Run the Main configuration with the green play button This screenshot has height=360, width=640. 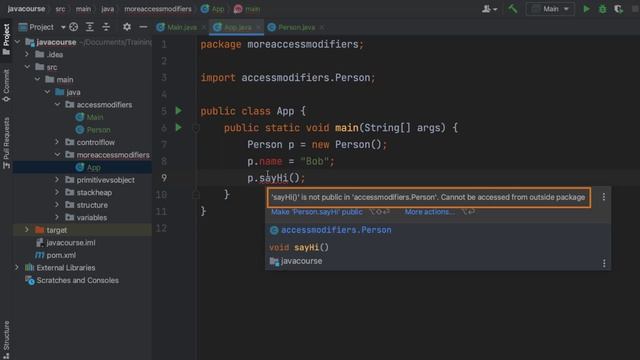click(x=586, y=9)
